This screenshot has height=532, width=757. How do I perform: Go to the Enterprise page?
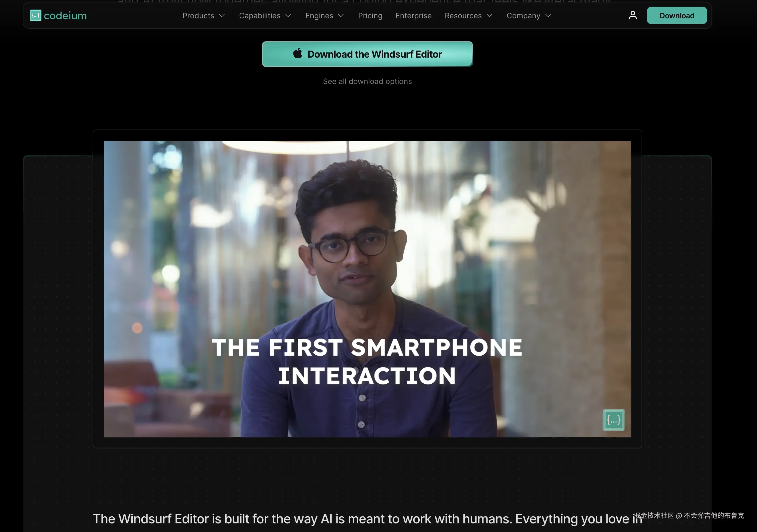[413, 16]
